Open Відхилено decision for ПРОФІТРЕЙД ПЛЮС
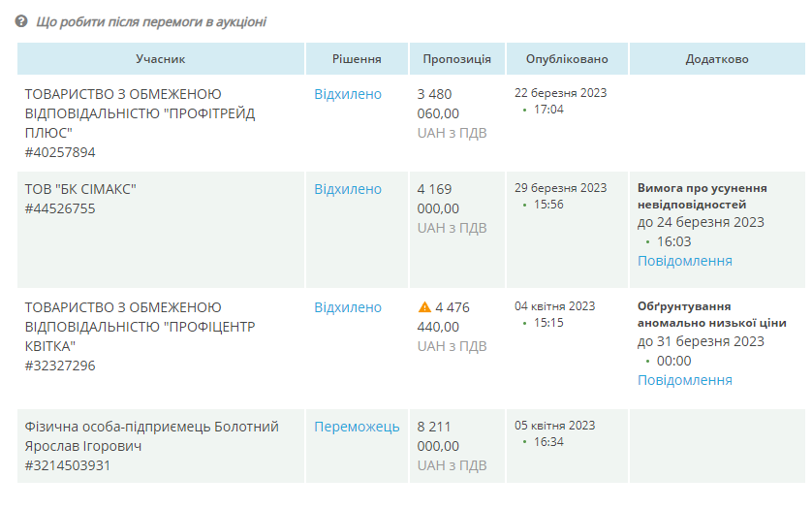The width and height of the screenshot is (812, 509). (348, 94)
